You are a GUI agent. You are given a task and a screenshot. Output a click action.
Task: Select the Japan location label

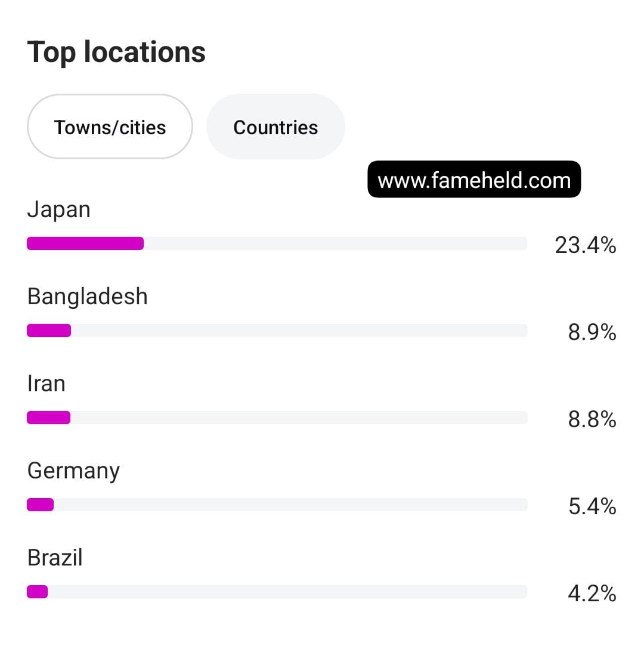point(59,209)
